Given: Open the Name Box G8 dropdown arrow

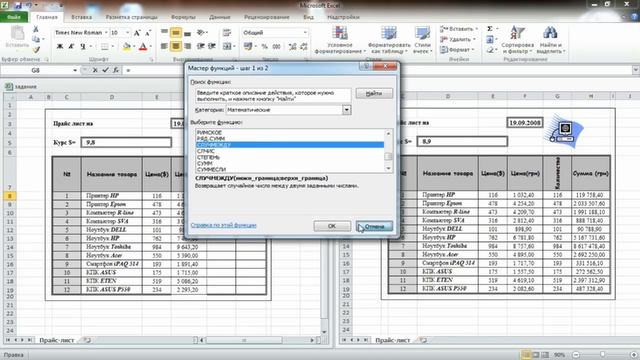Looking at the screenshot, I should click(x=75, y=70).
